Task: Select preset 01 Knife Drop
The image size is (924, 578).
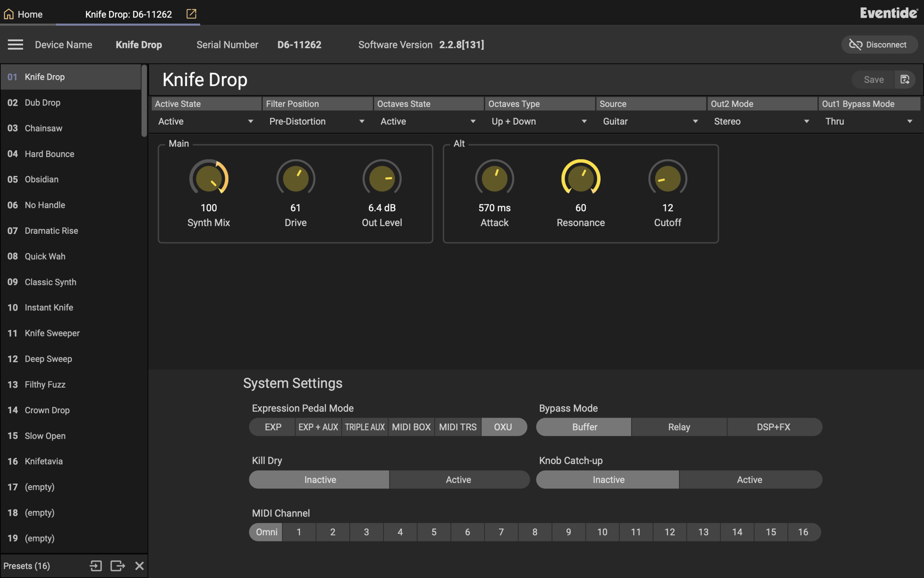Action: (x=71, y=77)
